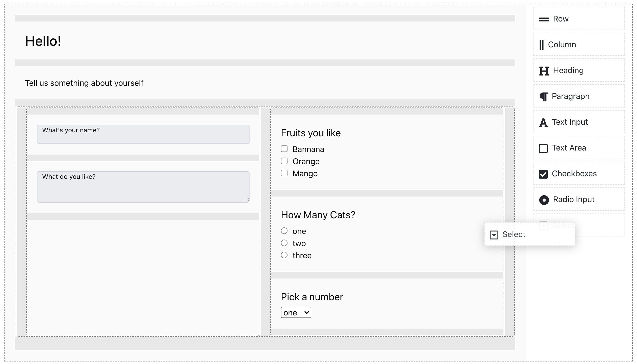637x364 pixels.
Task: Choose the "two" cats radio option
Action: (x=284, y=243)
